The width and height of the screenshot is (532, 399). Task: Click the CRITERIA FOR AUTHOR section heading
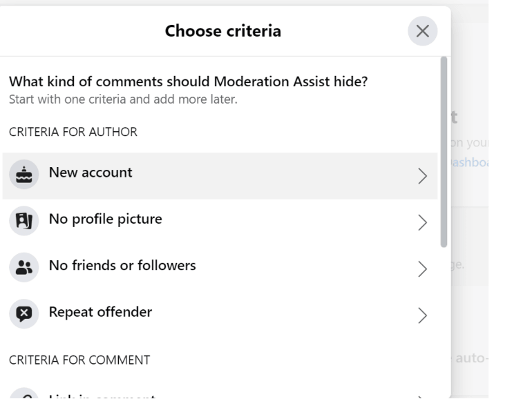point(73,132)
